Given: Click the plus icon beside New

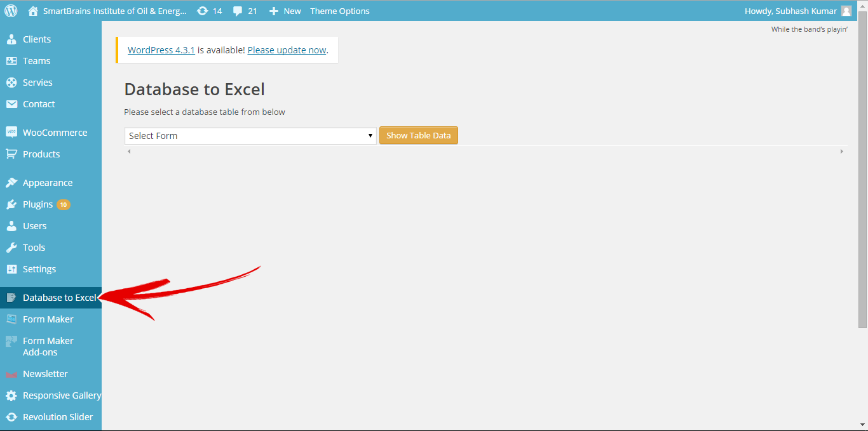Looking at the screenshot, I should (274, 11).
